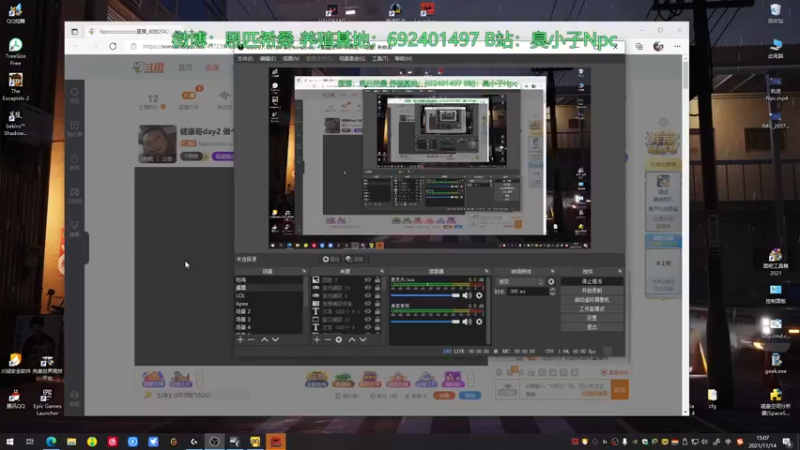Image resolution: width=800 pixels, height=450 pixels.
Task: Open File Explorer from taskbar
Action: tap(71, 442)
